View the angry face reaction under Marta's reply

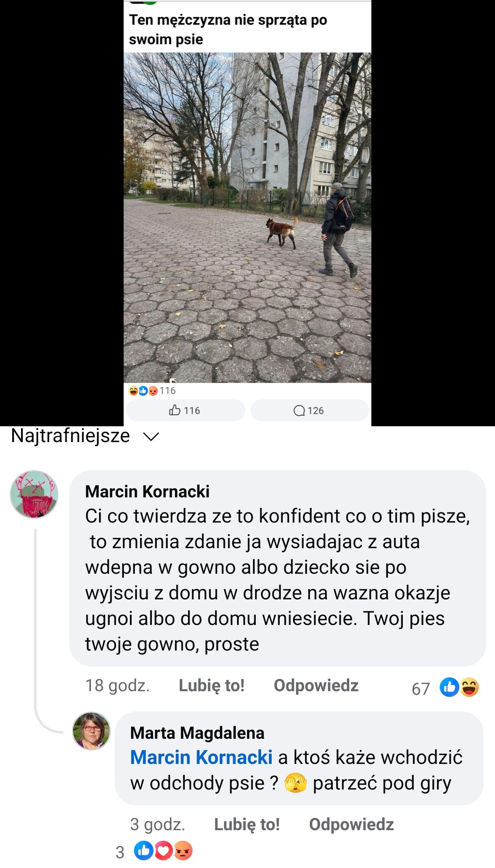pyautogui.click(x=183, y=851)
